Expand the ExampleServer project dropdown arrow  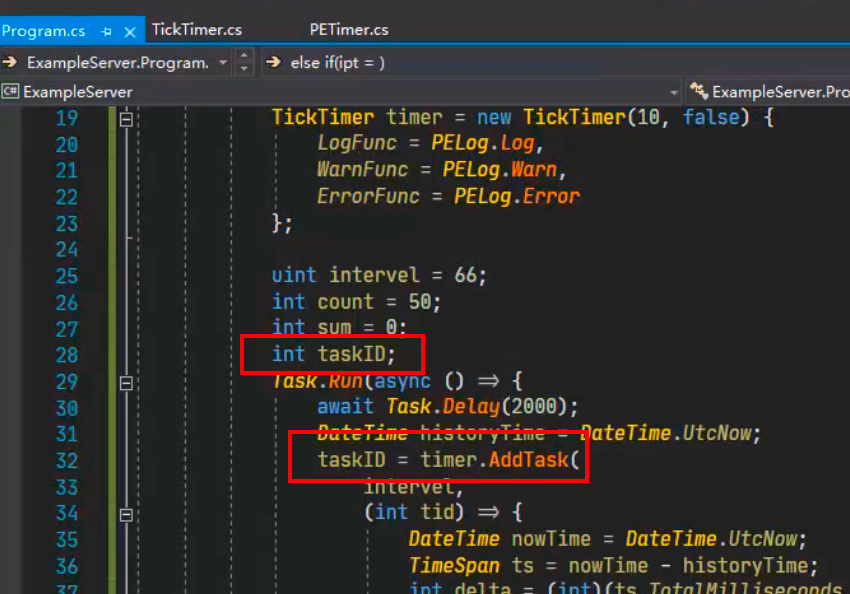pos(674,92)
